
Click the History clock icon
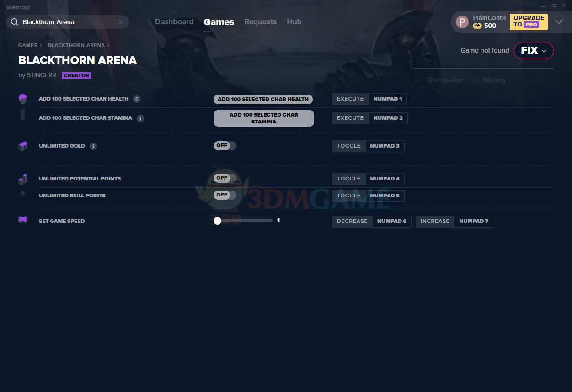click(476, 80)
